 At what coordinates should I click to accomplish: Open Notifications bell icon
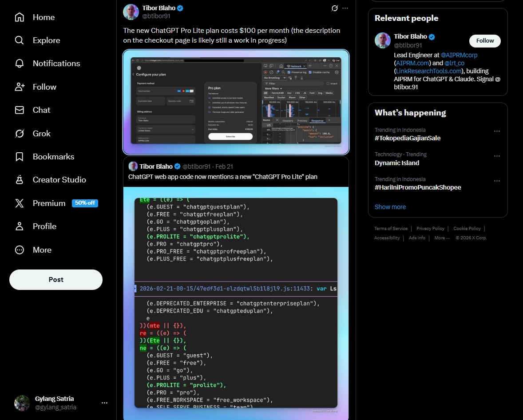point(20,63)
